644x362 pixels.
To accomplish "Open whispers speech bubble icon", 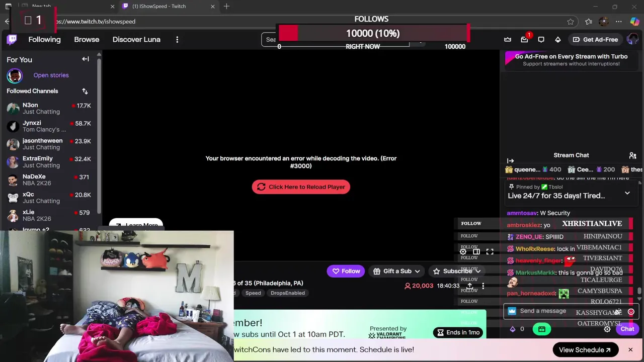I will tap(541, 39).
